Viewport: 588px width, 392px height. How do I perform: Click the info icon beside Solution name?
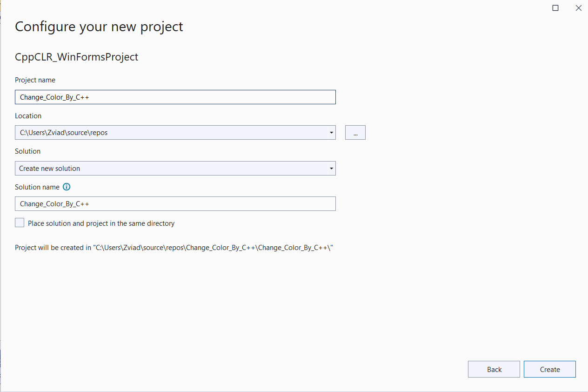pos(67,187)
